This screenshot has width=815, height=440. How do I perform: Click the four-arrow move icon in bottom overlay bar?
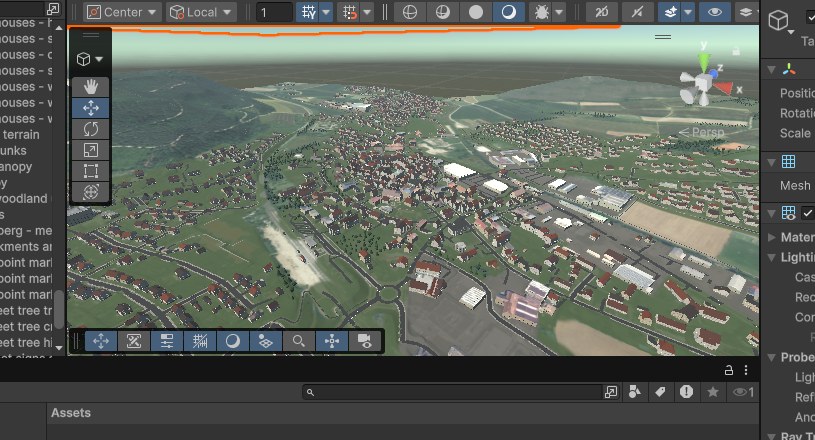[x=100, y=341]
